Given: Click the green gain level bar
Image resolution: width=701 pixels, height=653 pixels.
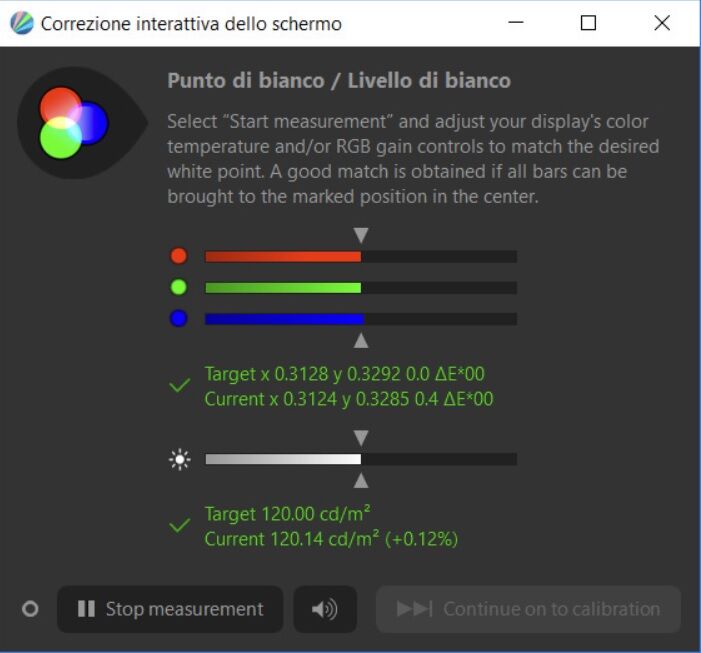Looking at the screenshot, I should 361,288.
